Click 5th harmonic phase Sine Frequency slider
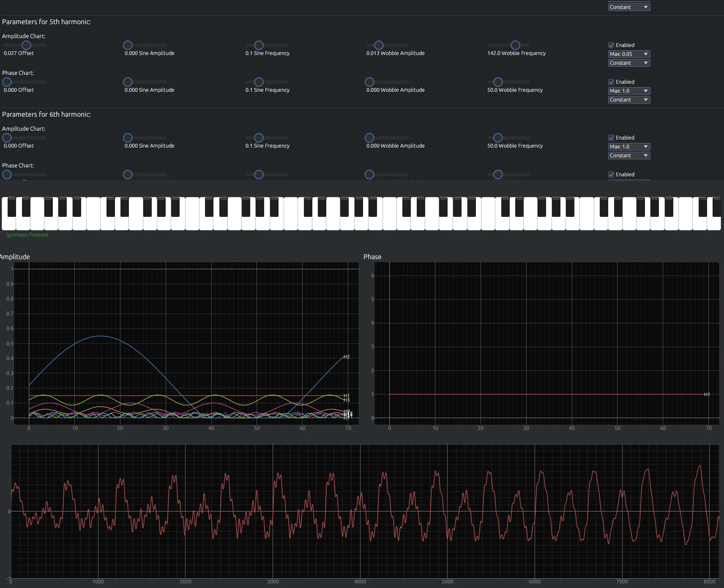This screenshot has height=588, width=724. coord(266,82)
